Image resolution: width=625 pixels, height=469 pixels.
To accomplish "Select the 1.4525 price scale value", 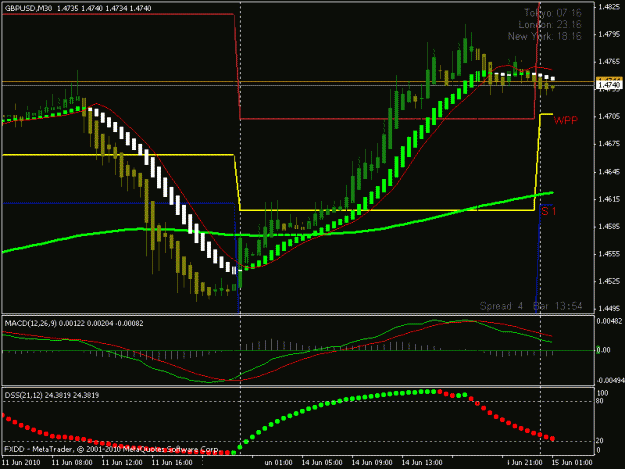I will [x=609, y=281].
